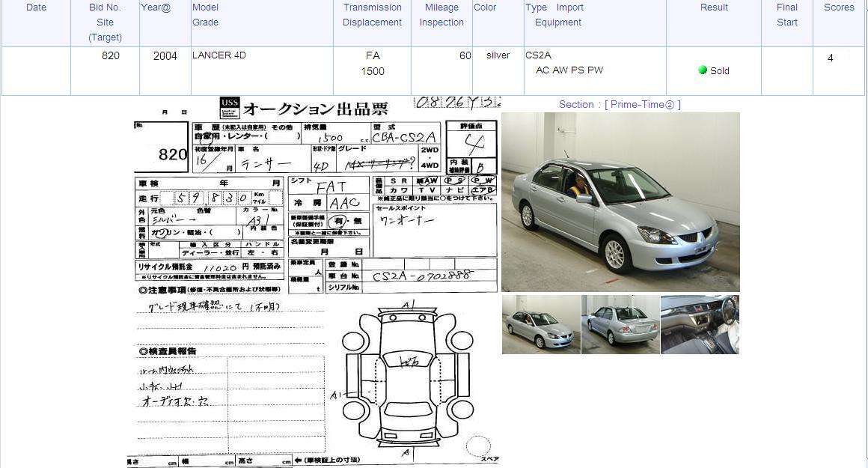Viewport: 868px width, 468px height.
Task: Click the "Type" header label
Action: pyautogui.click(x=536, y=7)
